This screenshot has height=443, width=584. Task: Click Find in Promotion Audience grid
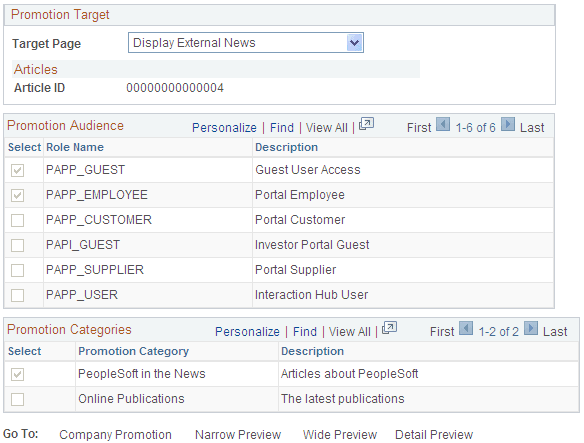[x=282, y=128]
